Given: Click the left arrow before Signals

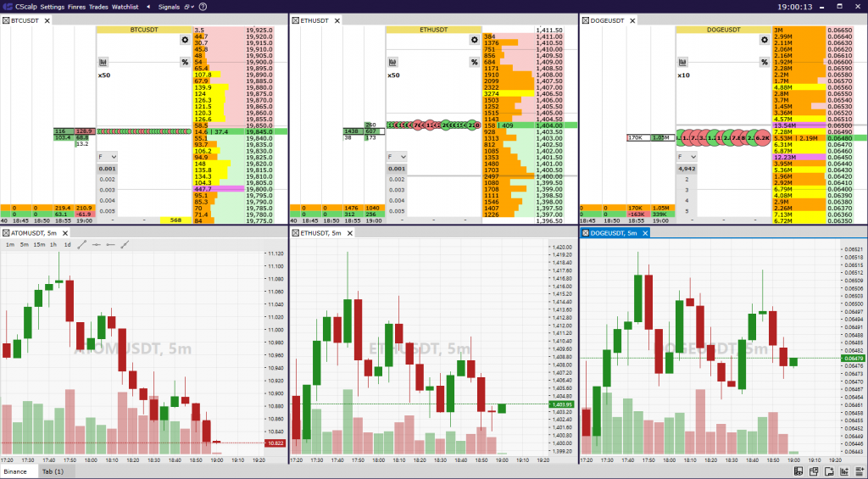Looking at the screenshot, I should 148,7.
